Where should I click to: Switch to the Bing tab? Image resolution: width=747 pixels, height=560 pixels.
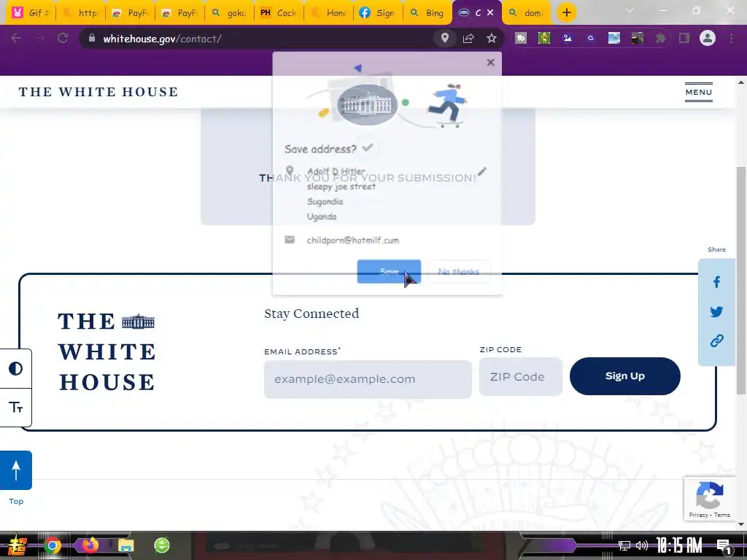[427, 13]
